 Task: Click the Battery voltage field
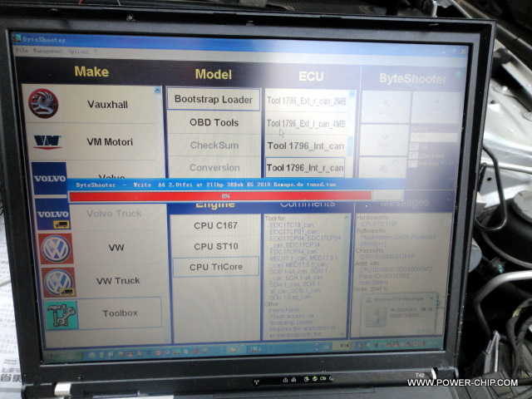click(434, 137)
